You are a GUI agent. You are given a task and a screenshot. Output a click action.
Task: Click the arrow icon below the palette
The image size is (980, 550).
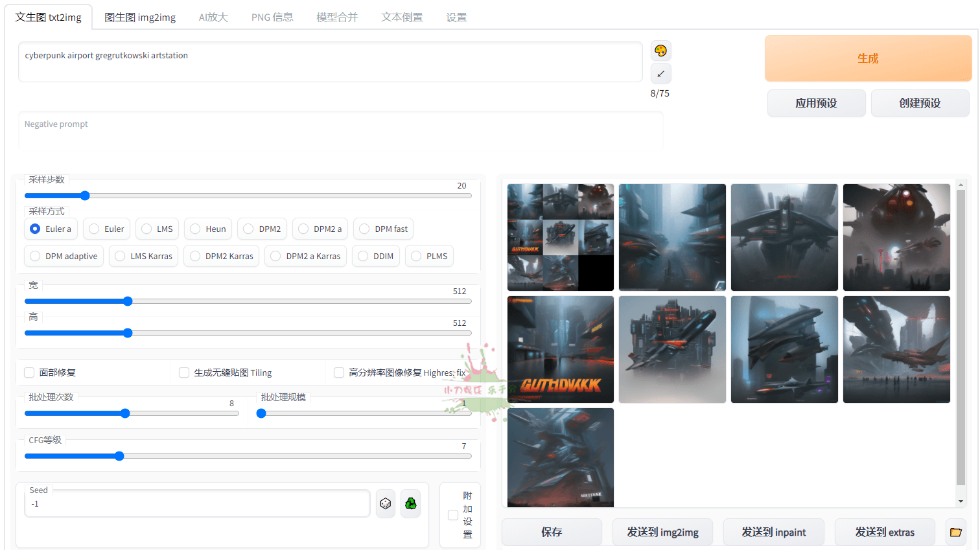pos(660,74)
